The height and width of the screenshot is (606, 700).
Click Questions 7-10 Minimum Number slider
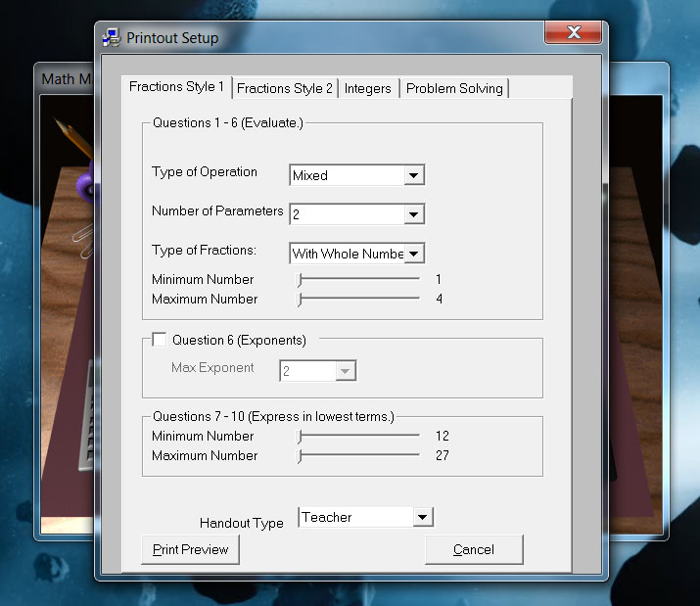359,436
